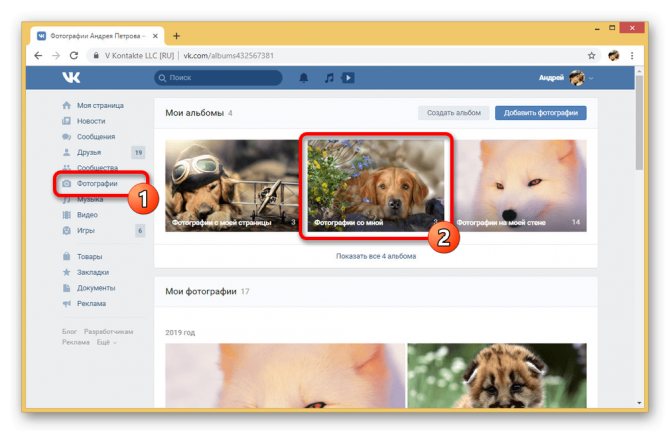Screen dimensions: 670x434
Task: Click the person icon beside Друзья
Action: pos(66,152)
